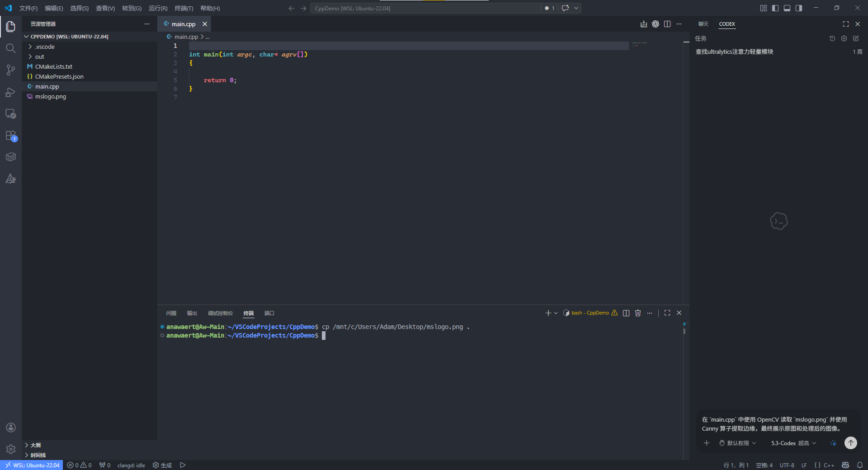Image resolution: width=868 pixels, height=470 pixels.
Task: Open CMakeLists.txt in the explorer
Action: 53,66
